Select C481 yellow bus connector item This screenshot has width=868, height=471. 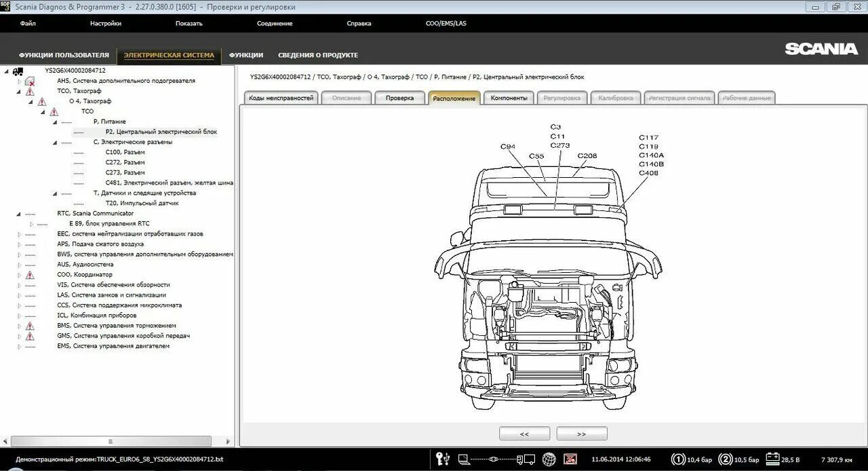(x=170, y=183)
